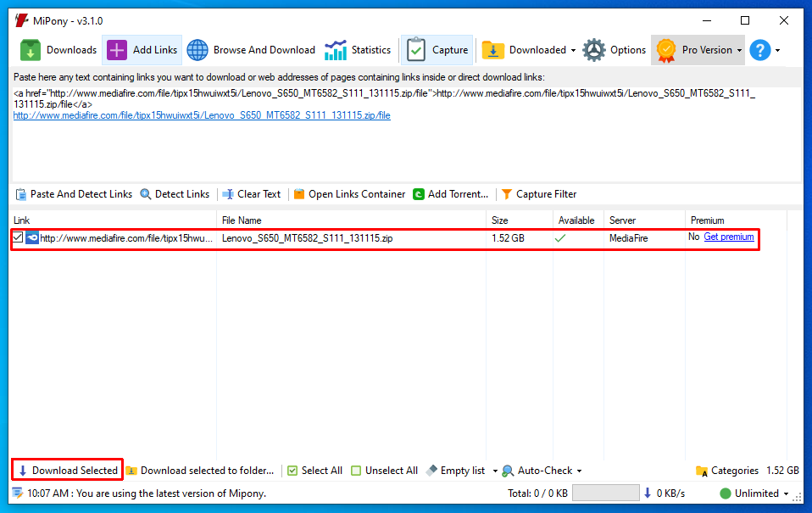
Task: Click the Pro Version medal icon
Action: tap(666, 51)
